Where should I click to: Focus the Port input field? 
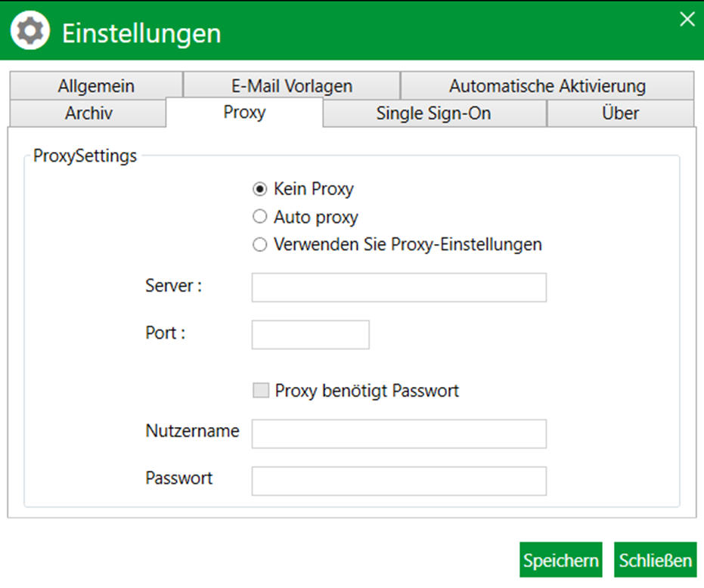[311, 335]
